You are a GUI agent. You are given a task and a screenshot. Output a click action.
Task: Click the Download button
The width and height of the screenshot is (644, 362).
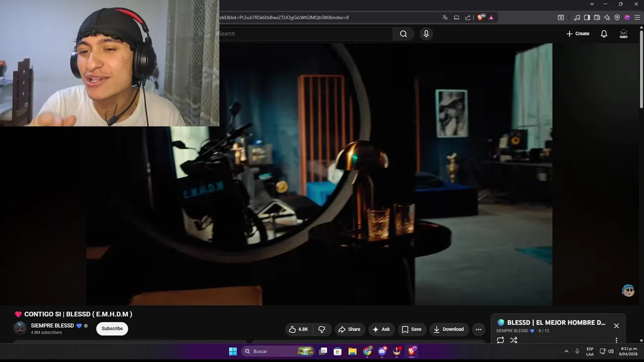coord(449,329)
